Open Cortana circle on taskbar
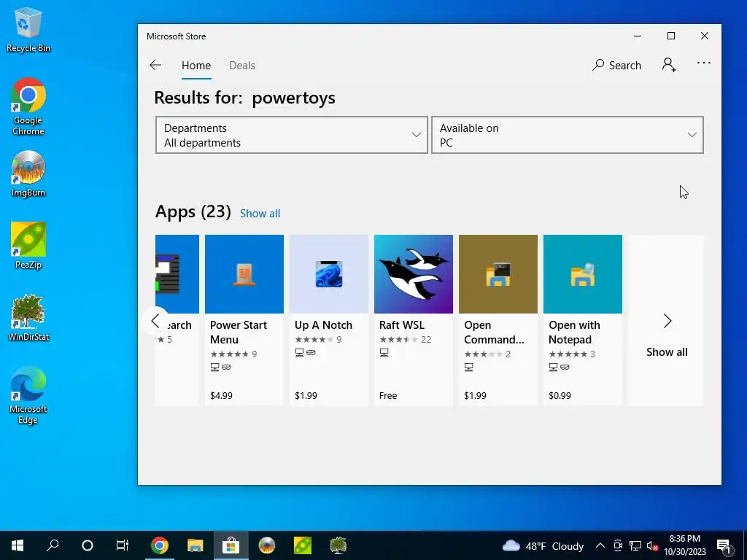Image resolution: width=747 pixels, height=560 pixels. click(x=88, y=545)
